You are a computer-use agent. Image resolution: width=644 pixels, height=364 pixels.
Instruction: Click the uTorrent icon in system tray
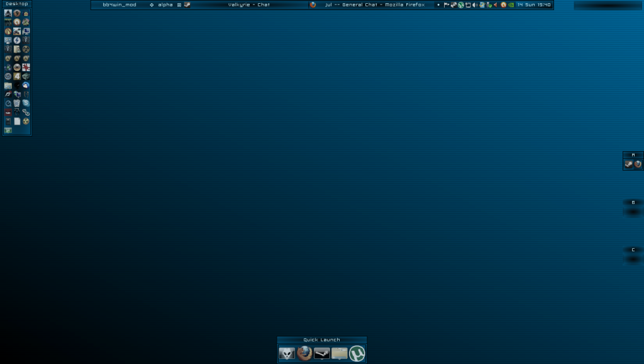461,5
